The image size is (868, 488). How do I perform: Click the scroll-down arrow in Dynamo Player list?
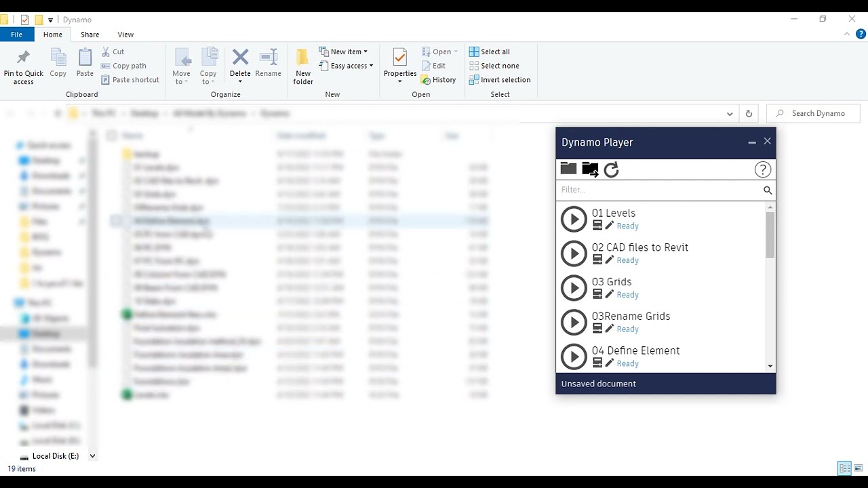pos(770,366)
